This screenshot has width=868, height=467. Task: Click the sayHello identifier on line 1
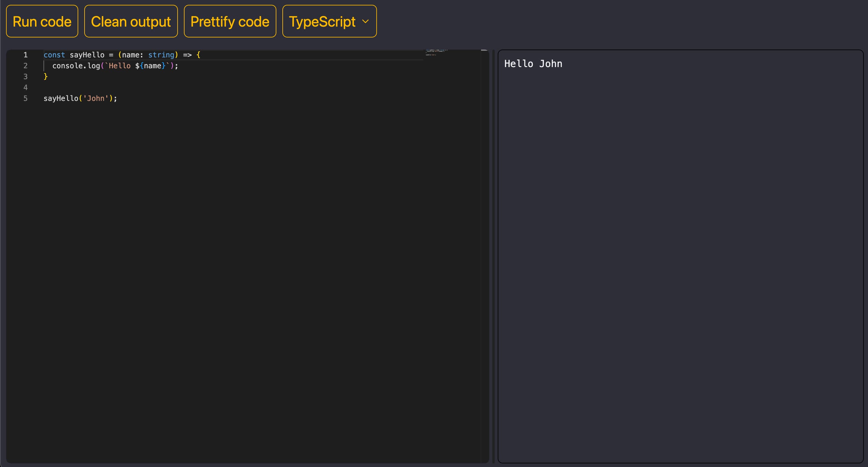(87, 55)
